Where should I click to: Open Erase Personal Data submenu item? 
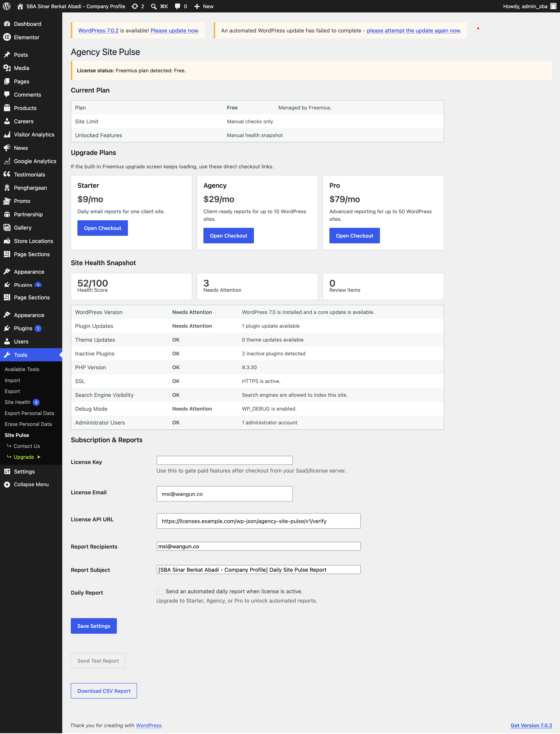point(28,424)
